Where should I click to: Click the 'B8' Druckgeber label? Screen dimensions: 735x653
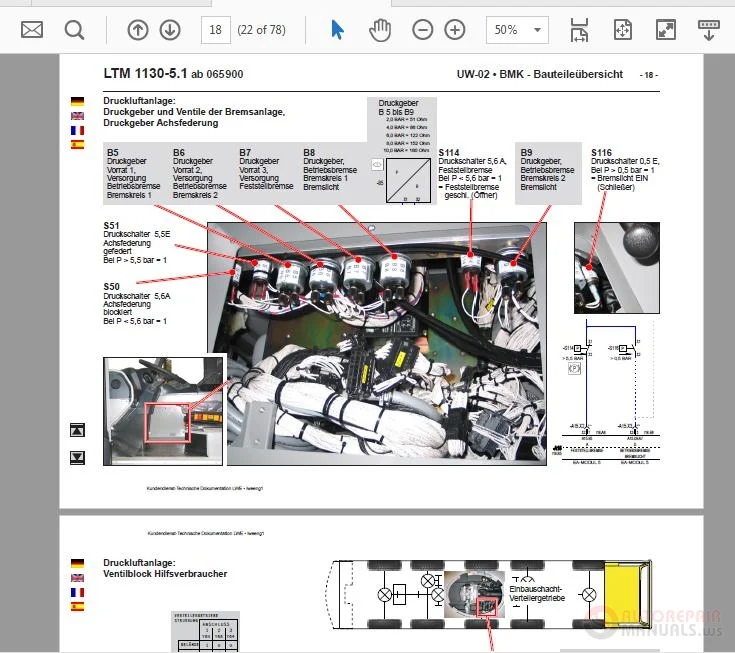pyautogui.click(x=309, y=152)
